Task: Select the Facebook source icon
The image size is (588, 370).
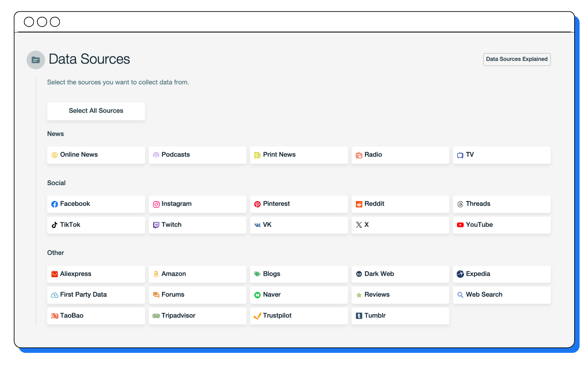Action: [55, 204]
